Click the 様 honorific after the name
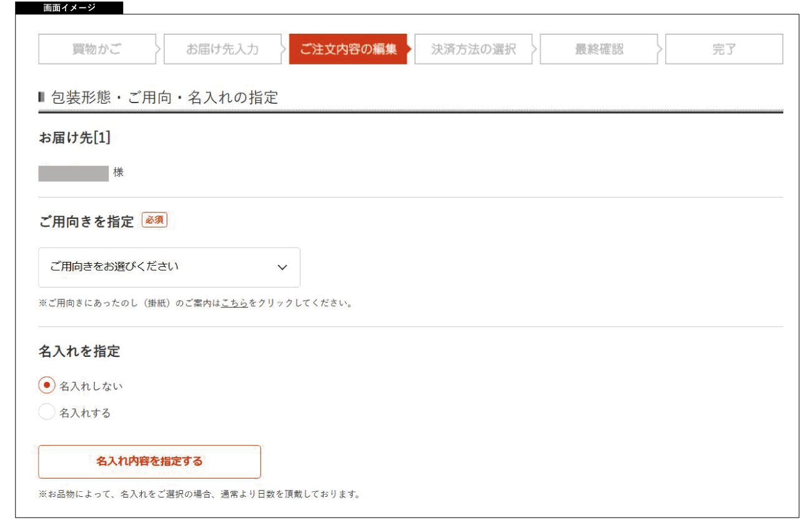 119,172
